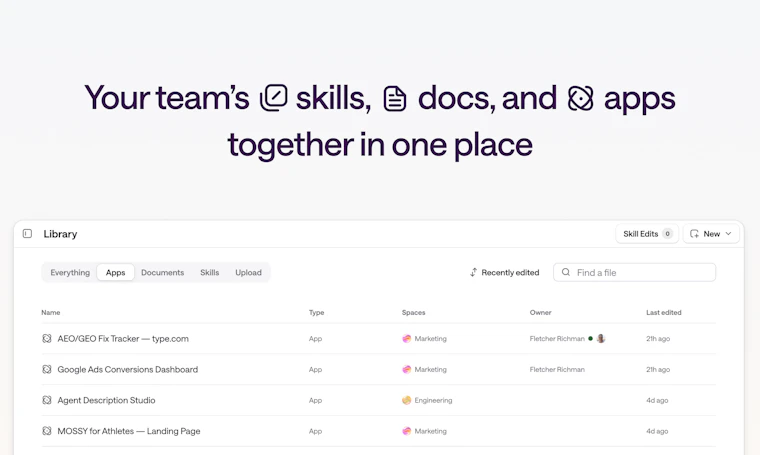
Task: Click Marketing space icon in MOSSY row
Action: (407, 431)
